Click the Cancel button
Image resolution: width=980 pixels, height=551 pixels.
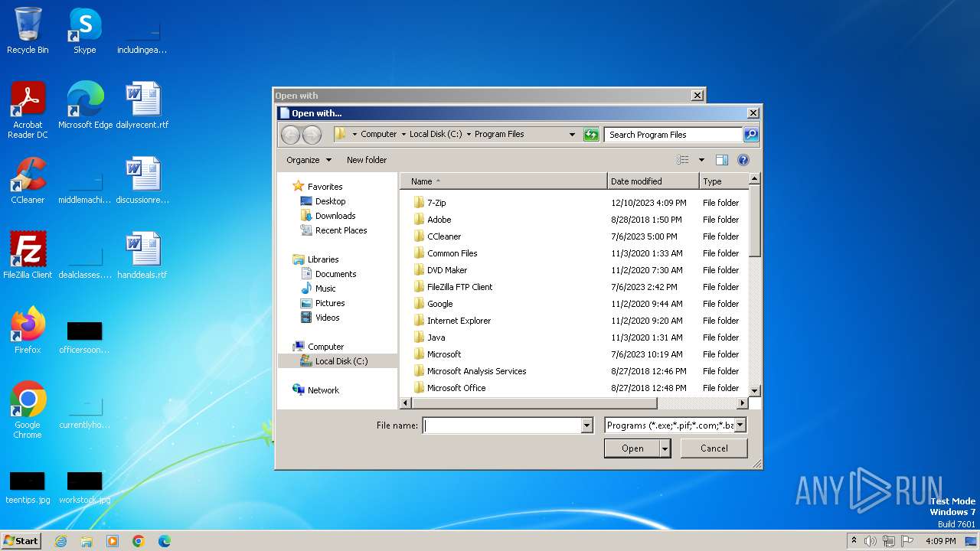pos(714,448)
